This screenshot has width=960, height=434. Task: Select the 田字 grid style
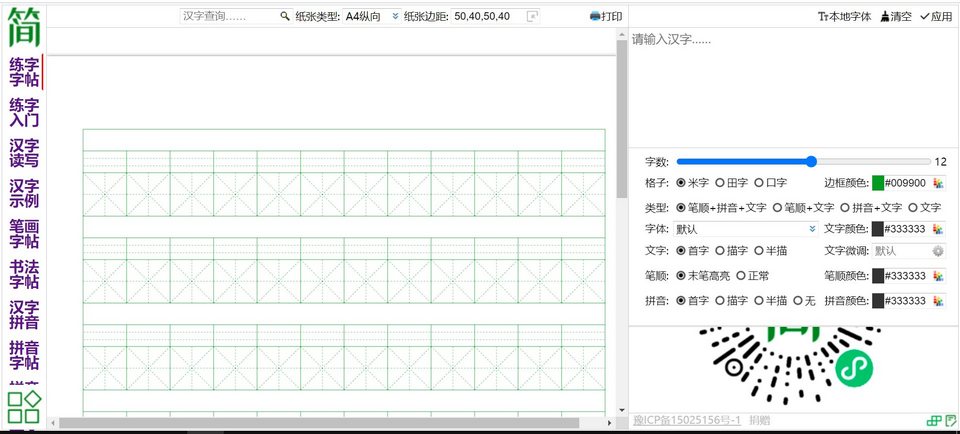pyautogui.click(x=721, y=183)
